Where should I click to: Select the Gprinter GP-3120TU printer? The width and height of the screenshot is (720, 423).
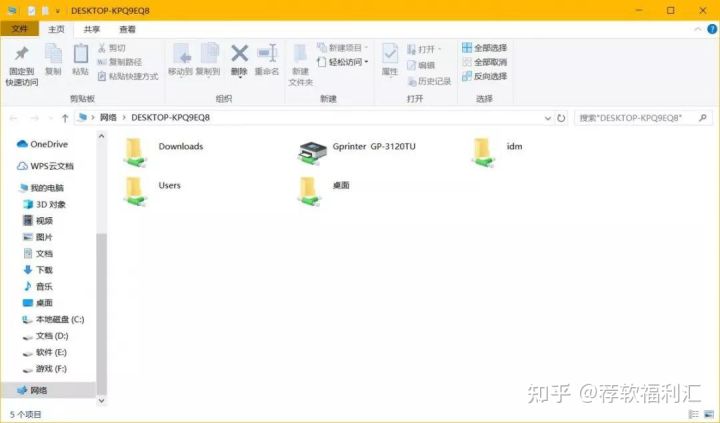pos(356,152)
